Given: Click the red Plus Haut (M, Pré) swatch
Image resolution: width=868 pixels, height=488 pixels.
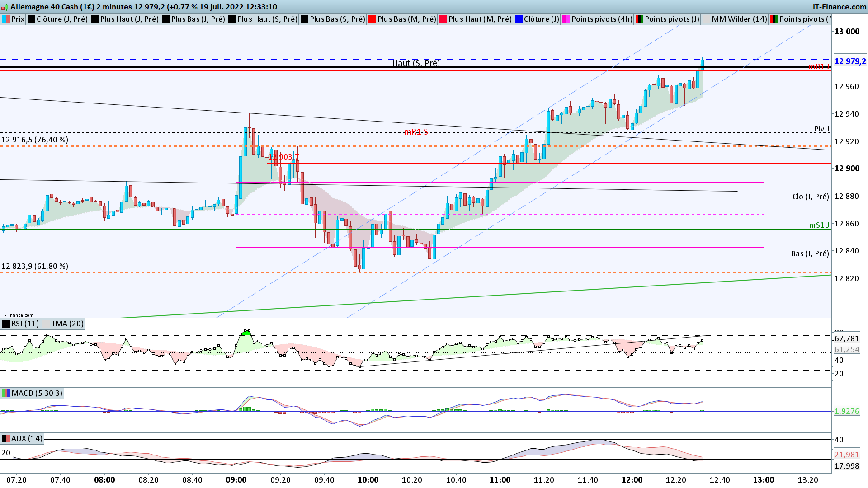Looking at the screenshot, I should coord(443,19).
